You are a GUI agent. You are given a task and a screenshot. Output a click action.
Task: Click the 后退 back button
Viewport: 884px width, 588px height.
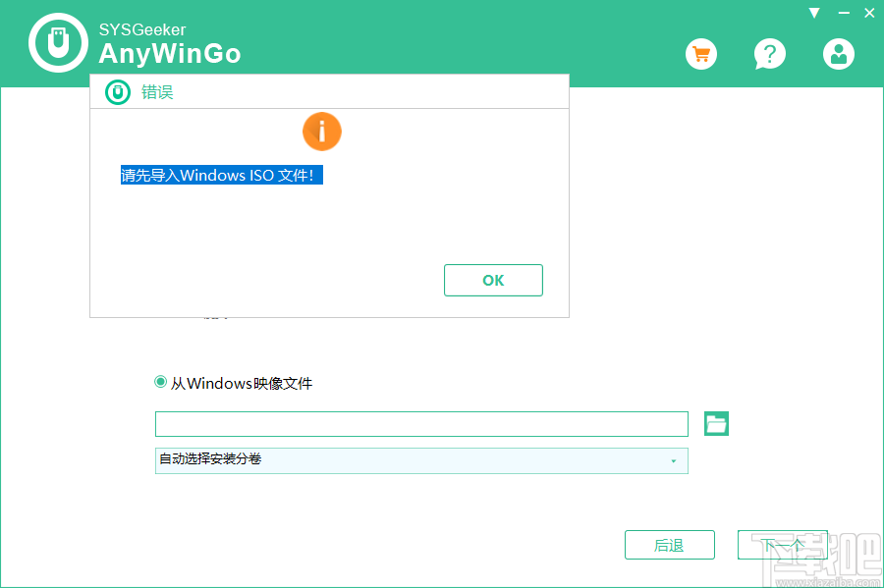click(x=669, y=545)
